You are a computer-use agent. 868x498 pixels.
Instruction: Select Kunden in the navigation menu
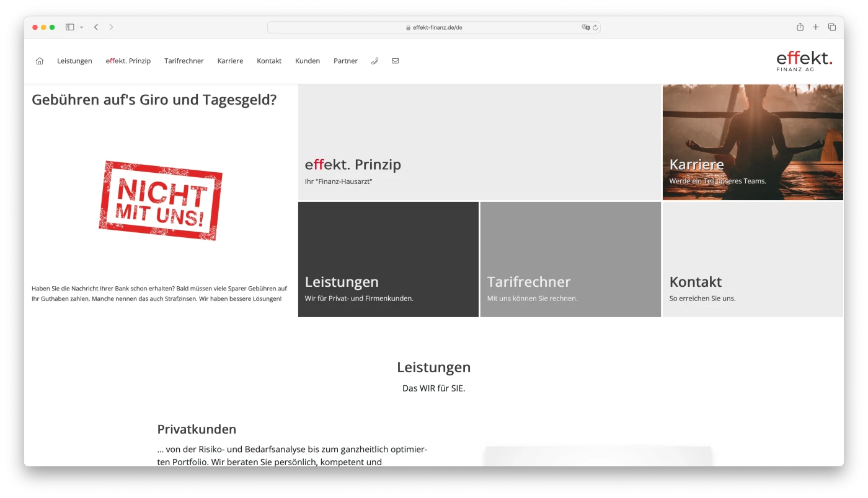coord(308,60)
